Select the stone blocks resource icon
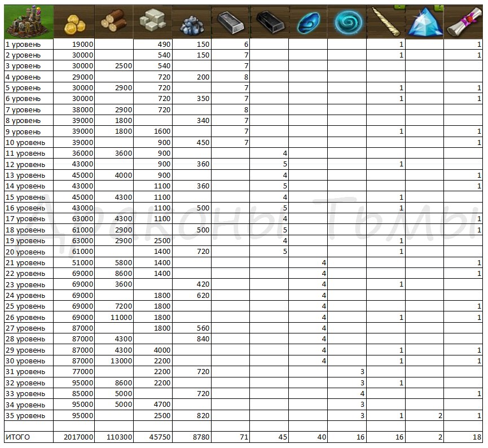The width and height of the screenshot is (488, 448). [x=152, y=21]
